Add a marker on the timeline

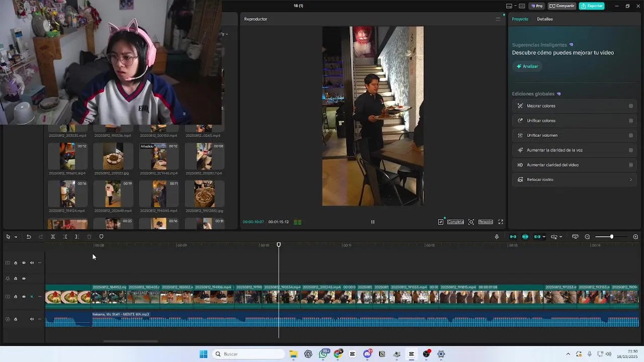tap(101, 237)
